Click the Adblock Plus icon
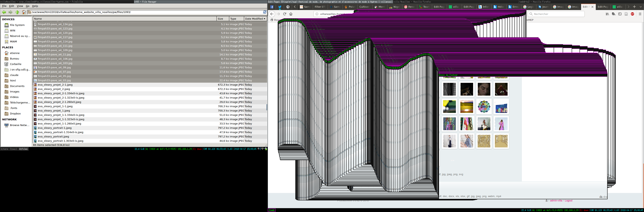This screenshot has width=644, height=212. click(x=632, y=14)
